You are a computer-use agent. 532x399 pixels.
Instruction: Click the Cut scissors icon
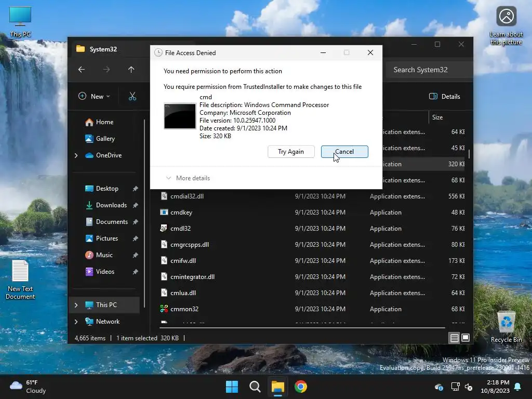[132, 96]
